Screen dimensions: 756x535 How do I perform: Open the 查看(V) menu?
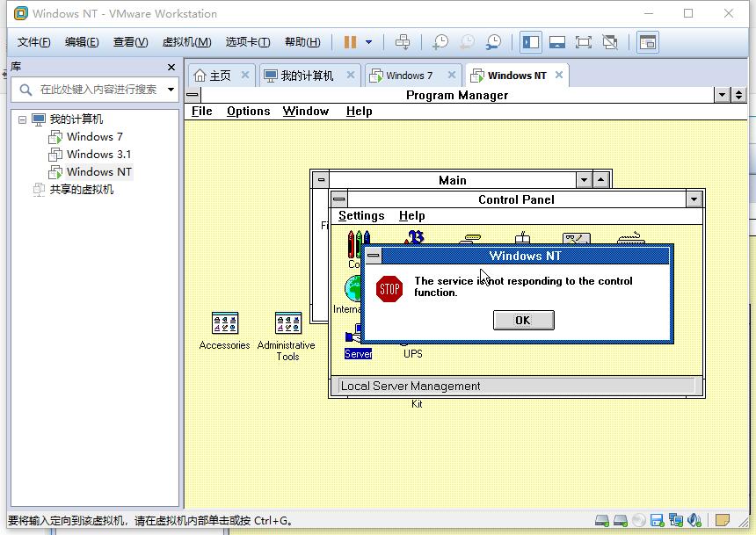click(x=130, y=42)
